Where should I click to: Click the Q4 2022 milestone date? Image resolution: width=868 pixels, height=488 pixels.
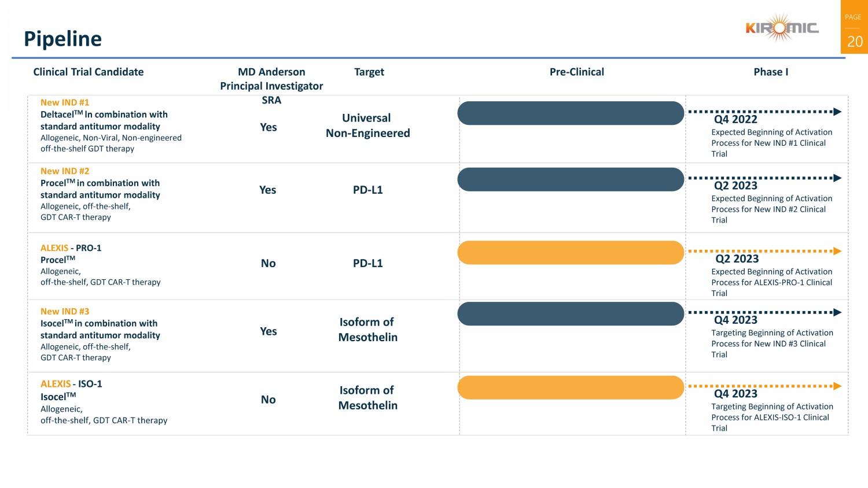coord(735,120)
